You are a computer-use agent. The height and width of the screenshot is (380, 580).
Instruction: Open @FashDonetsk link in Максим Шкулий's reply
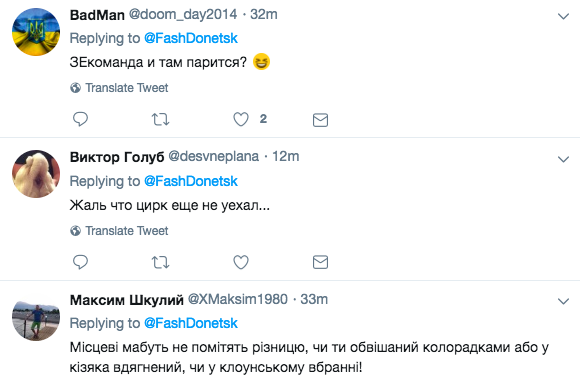click(x=190, y=323)
